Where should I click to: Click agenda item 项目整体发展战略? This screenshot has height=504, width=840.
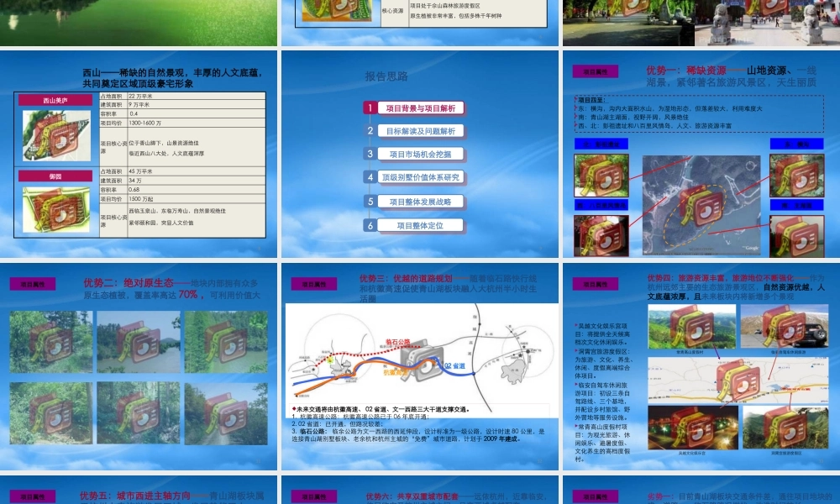coord(421,202)
